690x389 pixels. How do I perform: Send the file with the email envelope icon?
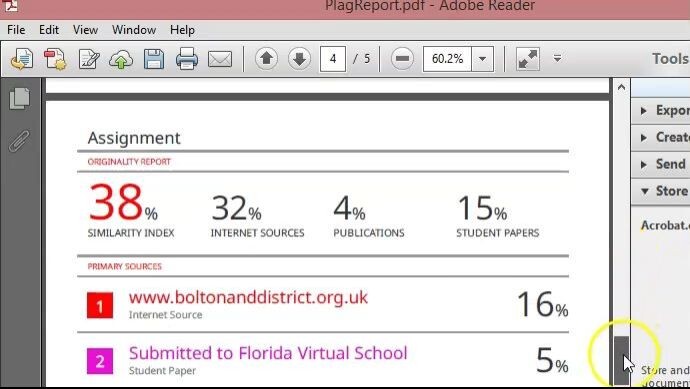coord(220,59)
